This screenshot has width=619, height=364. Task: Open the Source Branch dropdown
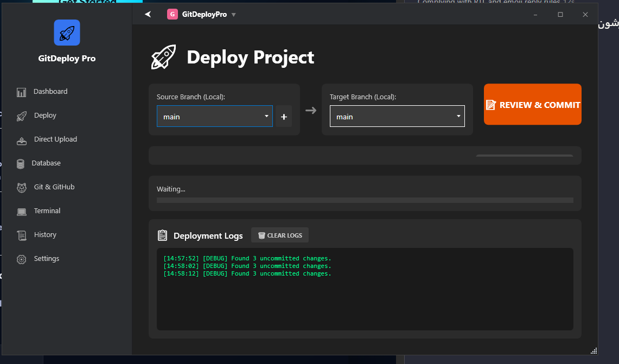point(214,116)
